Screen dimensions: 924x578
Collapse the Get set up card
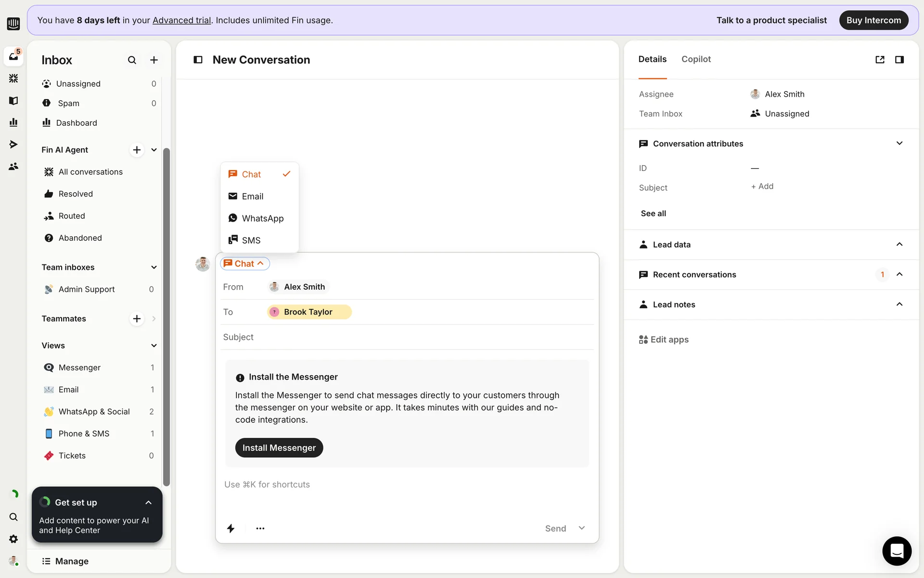[x=148, y=502]
